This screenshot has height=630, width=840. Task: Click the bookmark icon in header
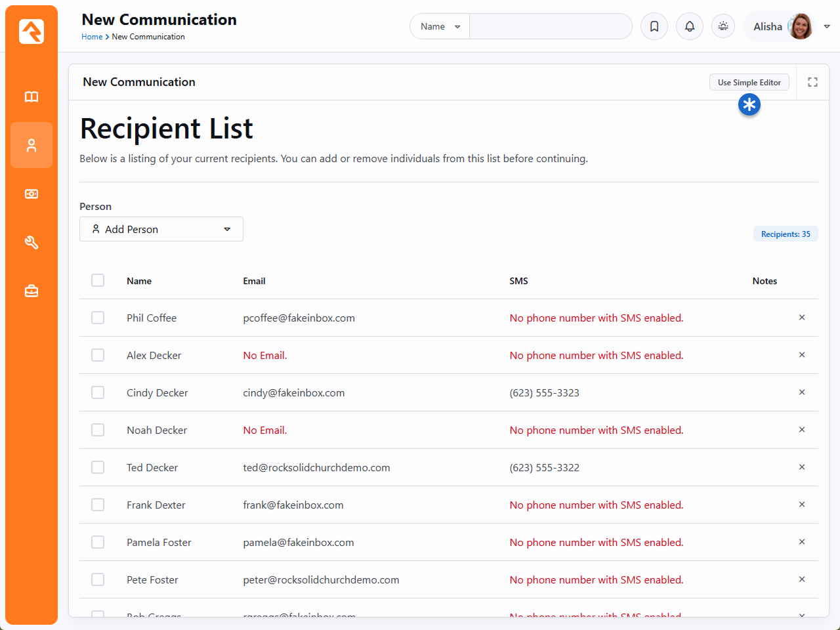click(654, 26)
